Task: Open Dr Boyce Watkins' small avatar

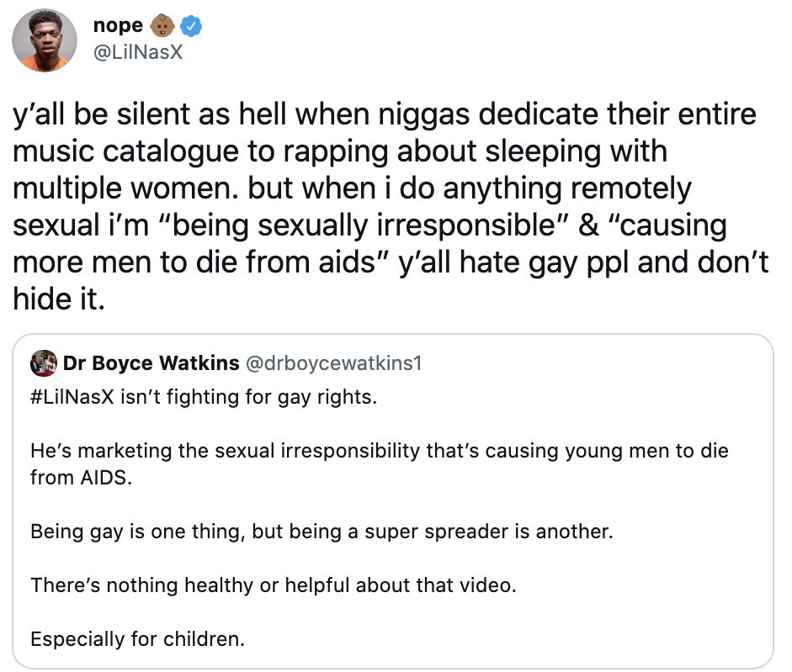Action: [x=43, y=363]
